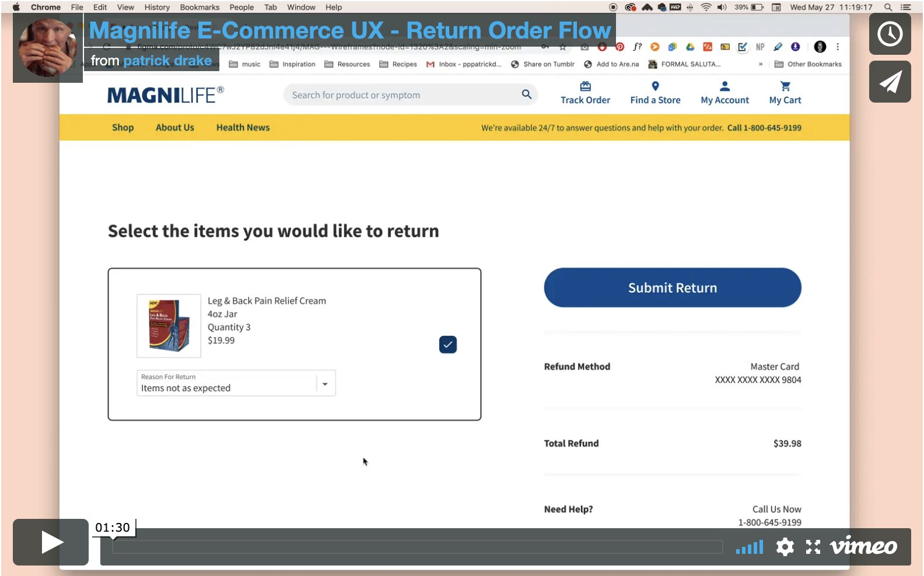The width and height of the screenshot is (924, 576).
Task: Click the NP extension icon
Action: coord(760,47)
